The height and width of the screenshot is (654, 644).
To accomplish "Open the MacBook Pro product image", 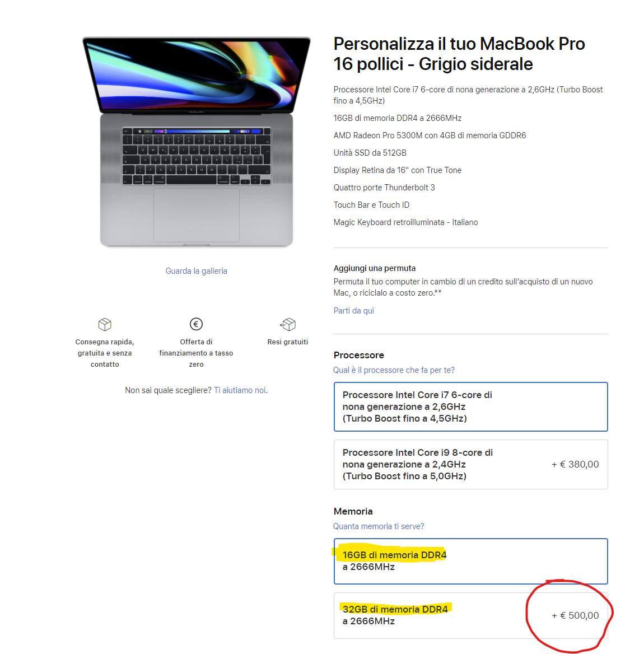I will pyautogui.click(x=197, y=142).
